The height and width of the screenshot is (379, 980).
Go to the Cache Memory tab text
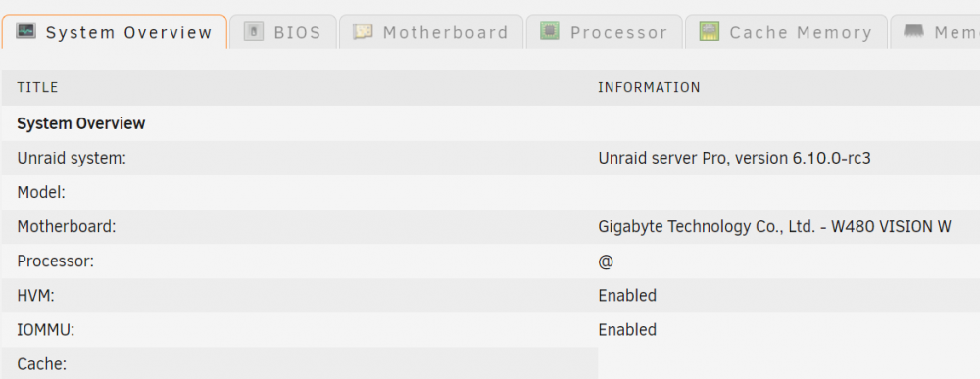[801, 32]
